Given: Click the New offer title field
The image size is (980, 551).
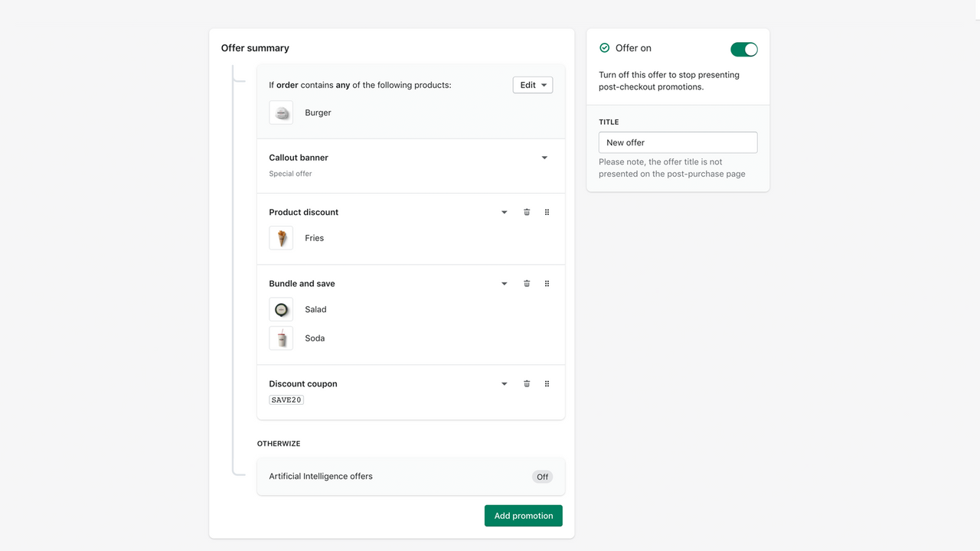Looking at the screenshot, I should pos(678,142).
